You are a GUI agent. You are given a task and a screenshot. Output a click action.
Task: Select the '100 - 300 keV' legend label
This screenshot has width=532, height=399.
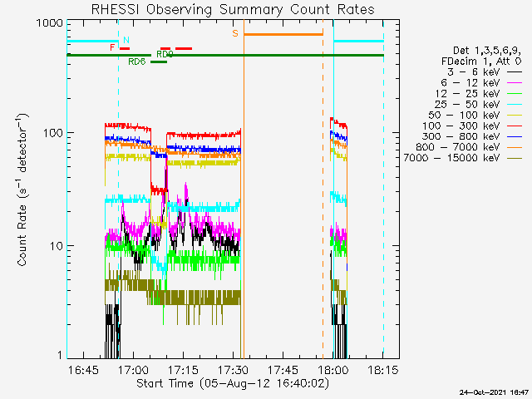coord(461,126)
